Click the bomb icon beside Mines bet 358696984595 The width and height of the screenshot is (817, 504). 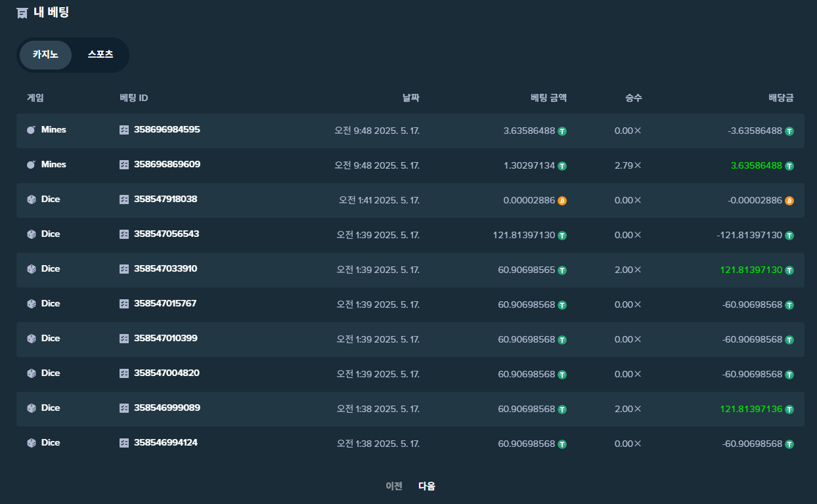tap(32, 130)
